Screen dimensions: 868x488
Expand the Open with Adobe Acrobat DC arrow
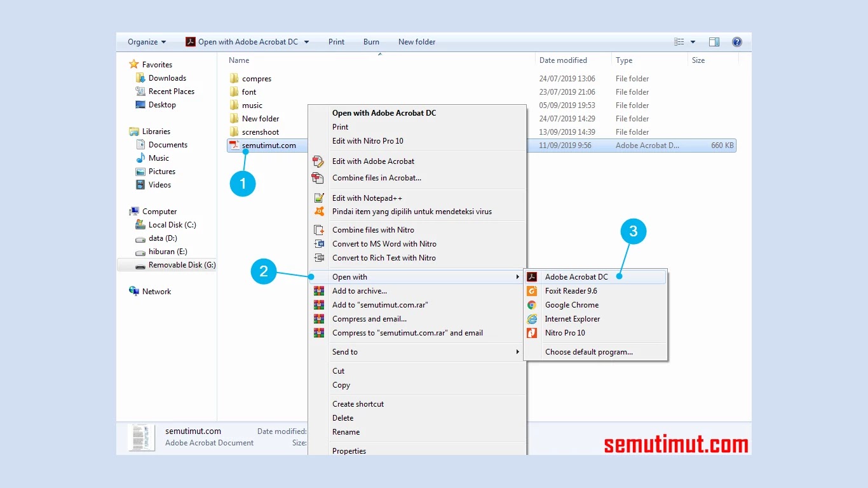point(306,42)
